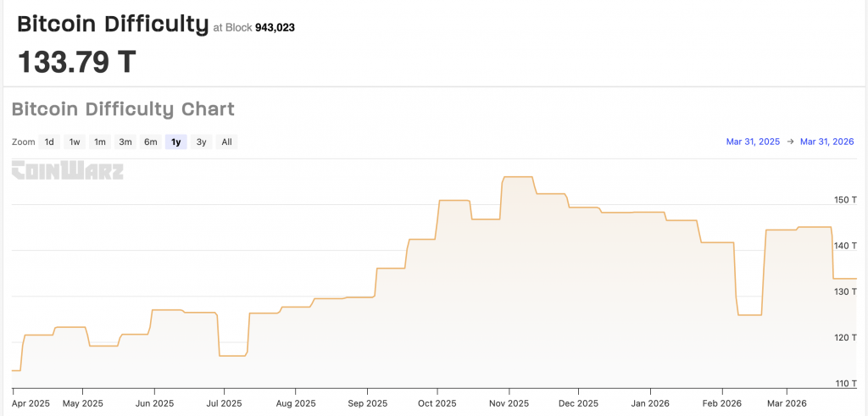868x416 pixels.
Task: Choose the 3m zoom option
Action: point(125,141)
